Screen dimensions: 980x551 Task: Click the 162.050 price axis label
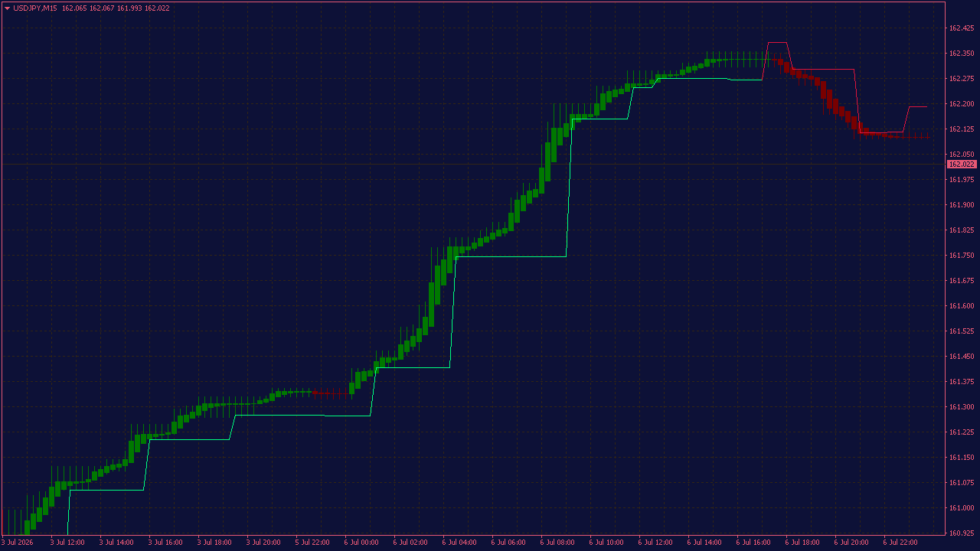[962, 155]
